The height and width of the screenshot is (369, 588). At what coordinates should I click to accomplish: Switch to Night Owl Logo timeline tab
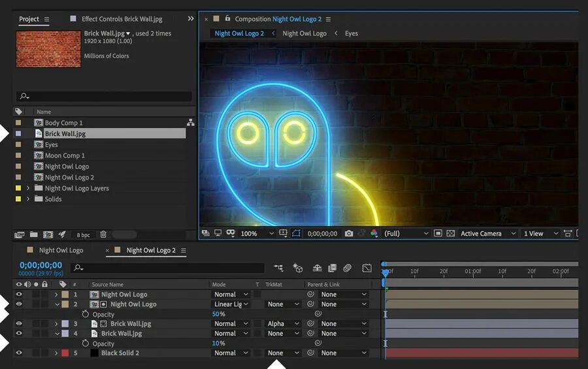[61, 250]
